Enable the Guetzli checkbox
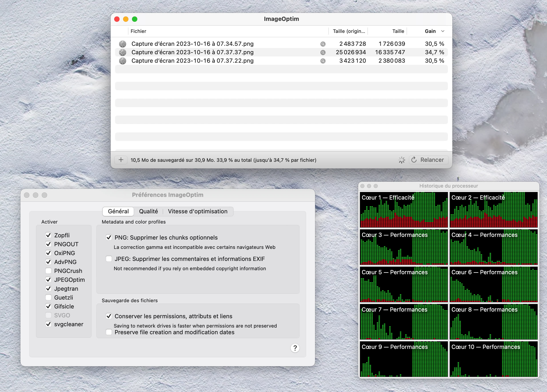The image size is (547, 392). 48,297
